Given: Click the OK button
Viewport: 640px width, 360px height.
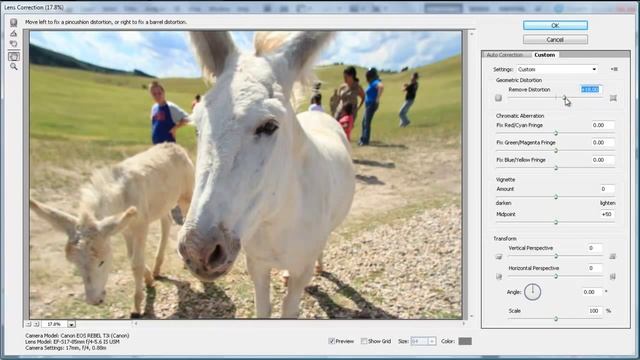Looking at the screenshot, I should (556, 25).
